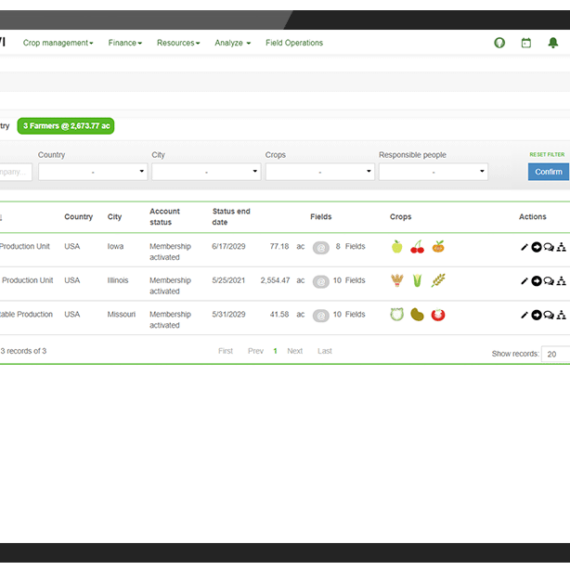570x570 pixels.
Task: Click the corn crop icon in Illinois row
Action: click(x=417, y=281)
